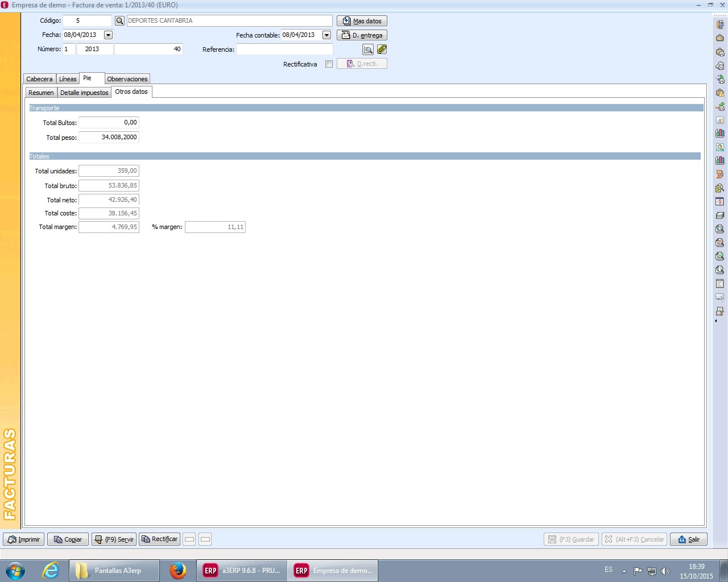728x582 pixels.
Task: Click the Total Bultos field
Action: (x=109, y=123)
